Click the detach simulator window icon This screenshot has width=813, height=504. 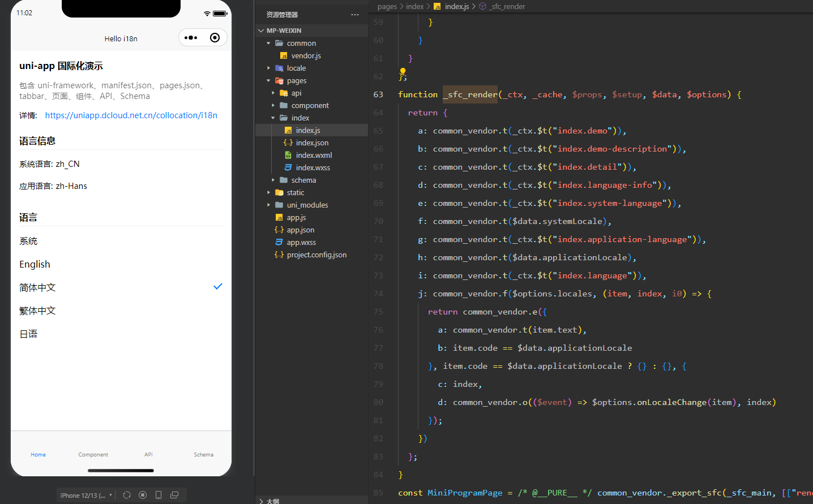[174, 495]
